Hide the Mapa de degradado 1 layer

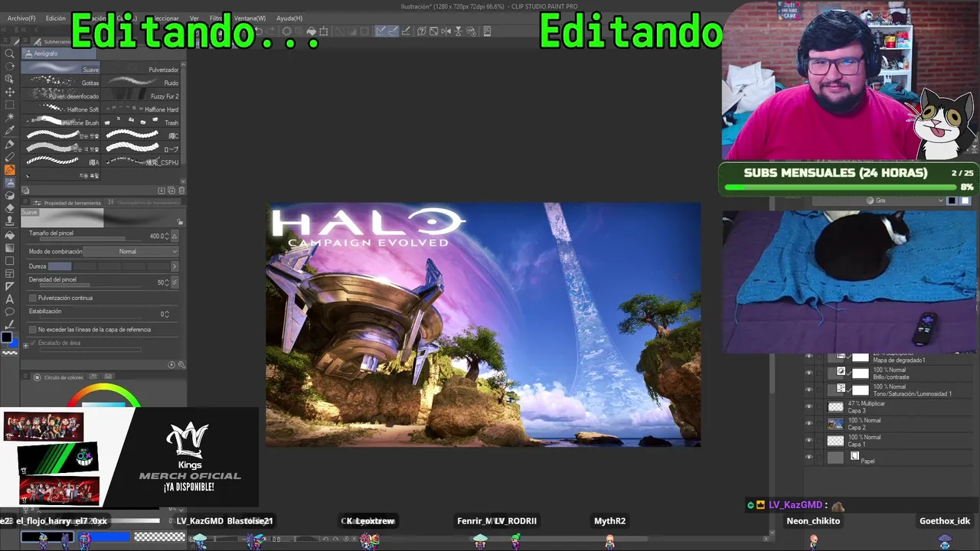pyautogui.click(x=808, y=357)
